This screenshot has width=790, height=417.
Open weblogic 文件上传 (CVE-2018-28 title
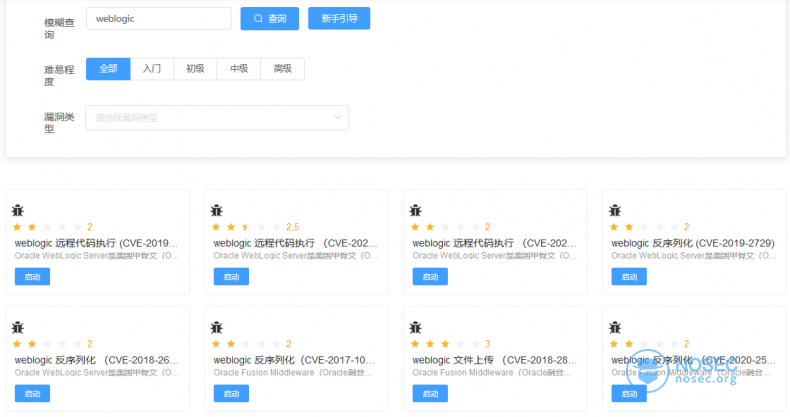tap(494, 360)
